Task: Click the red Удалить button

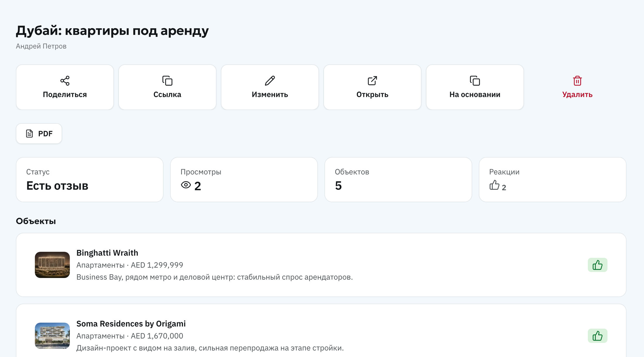Action: coord(577,87)
